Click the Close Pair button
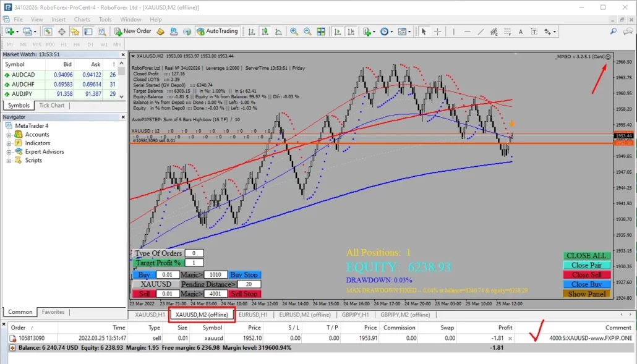This screenshot has height=364, width=637. tap(586, 265)
